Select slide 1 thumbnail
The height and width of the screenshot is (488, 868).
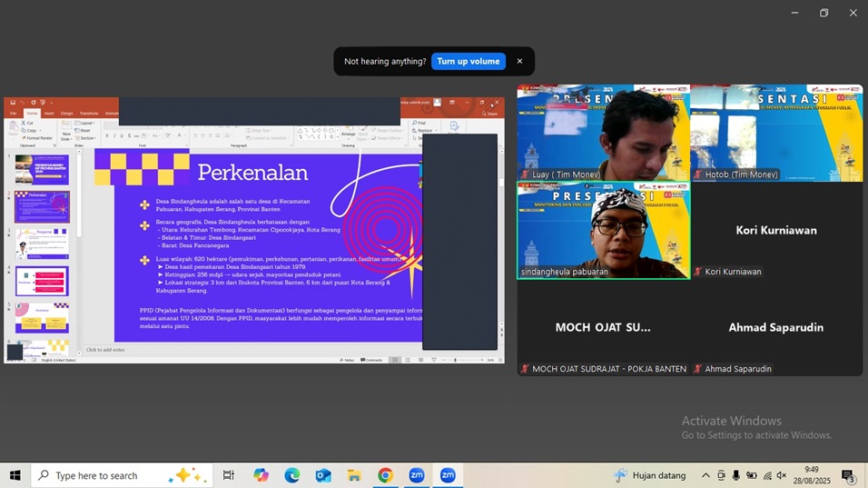pyautogui.click(x=42, y=170)
